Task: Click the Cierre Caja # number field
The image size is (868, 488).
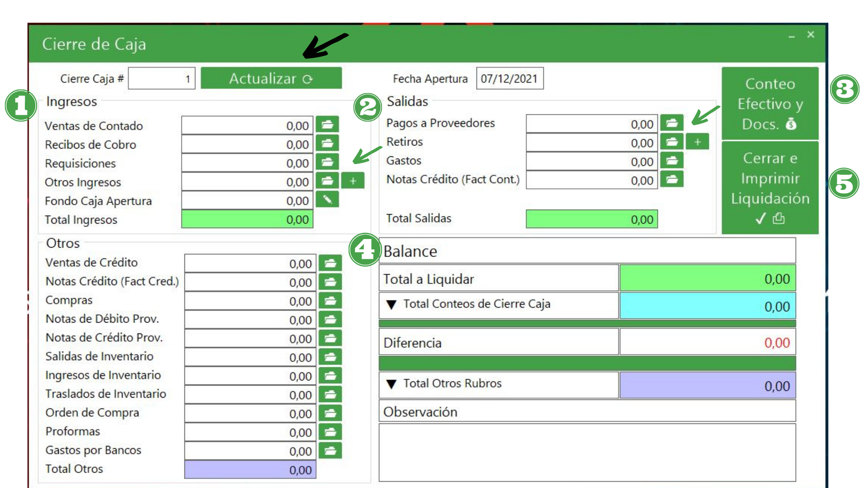Action: 161,79
